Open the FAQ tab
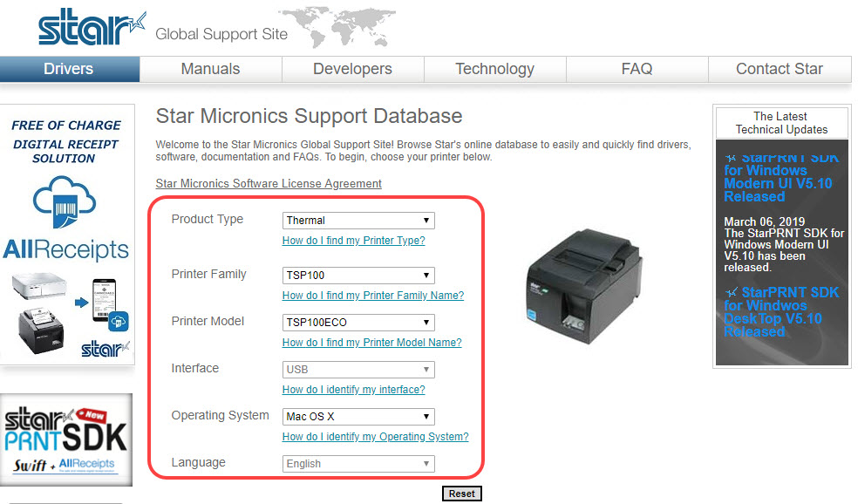The width and height of the screenshot is (858, 504). tap(637, 69)
